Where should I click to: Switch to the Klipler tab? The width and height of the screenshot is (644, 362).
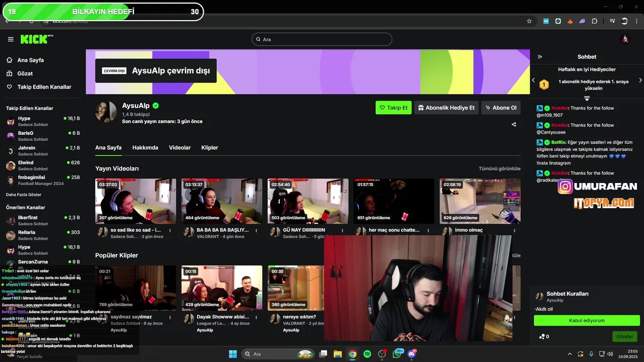click(209, 147)
